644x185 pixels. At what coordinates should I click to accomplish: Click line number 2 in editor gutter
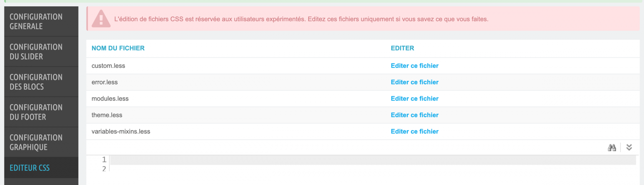click(104, 169)
